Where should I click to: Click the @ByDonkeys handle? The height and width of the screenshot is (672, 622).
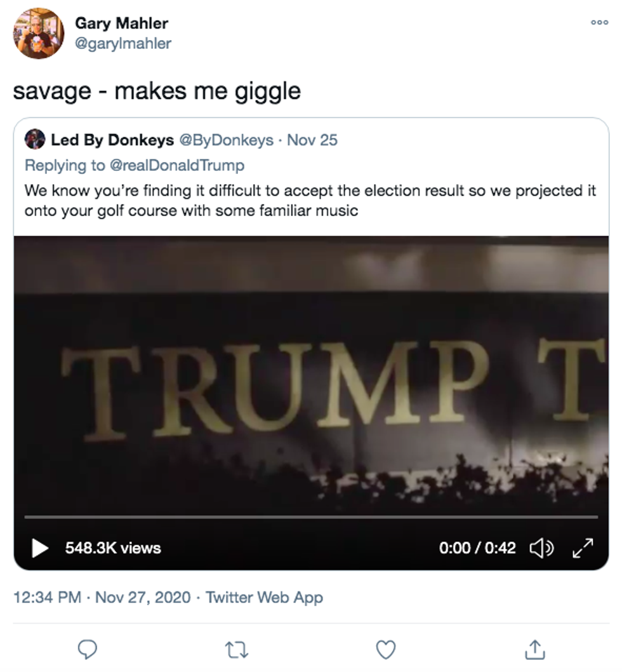coord(227,140)
